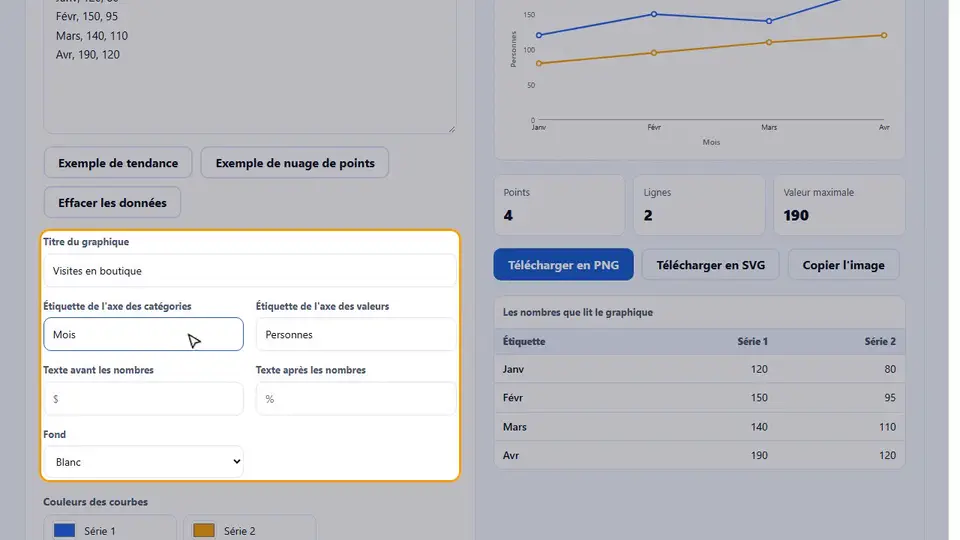Click Série 2 value 95 in Févr row
This screenshot has height=540, width=960.
click(890, 398)
